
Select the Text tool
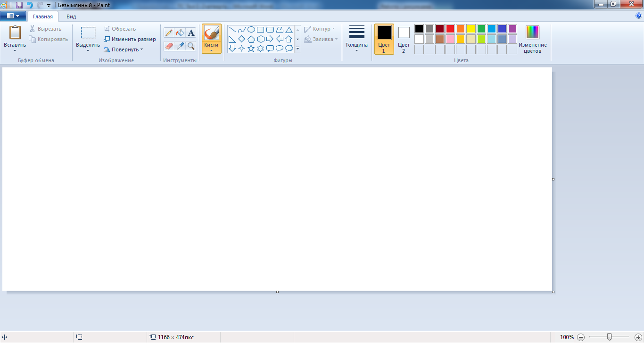point(191,33)
